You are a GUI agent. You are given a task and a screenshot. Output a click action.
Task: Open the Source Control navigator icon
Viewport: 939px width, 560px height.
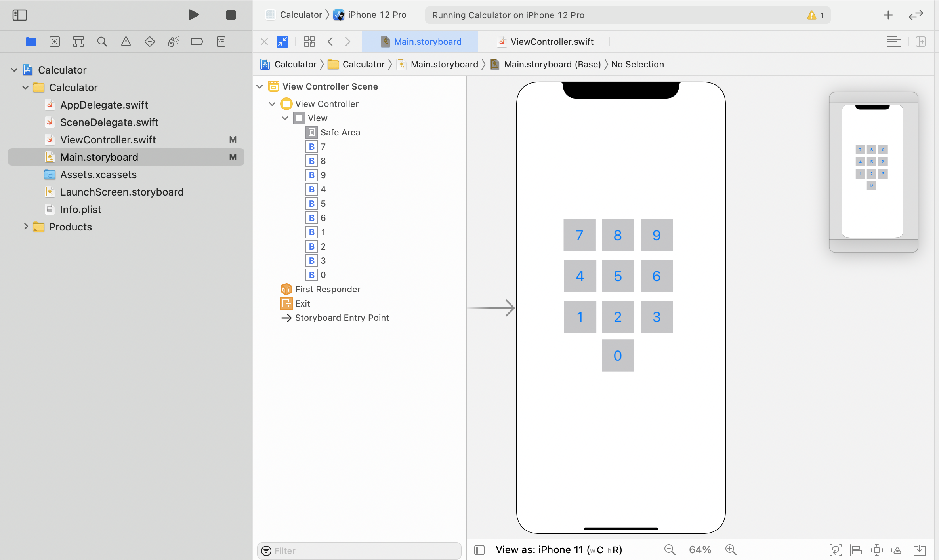54,42
